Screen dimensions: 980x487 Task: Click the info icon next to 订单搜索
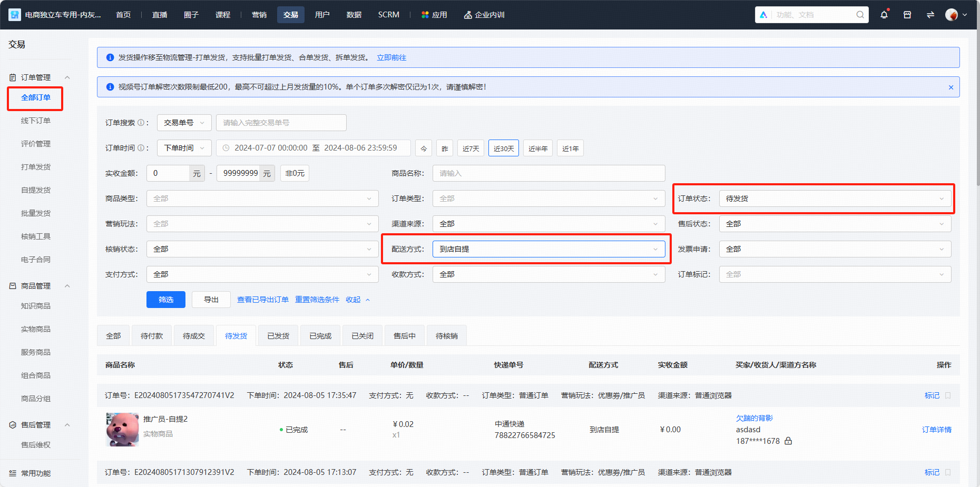[x=141, y=123]
